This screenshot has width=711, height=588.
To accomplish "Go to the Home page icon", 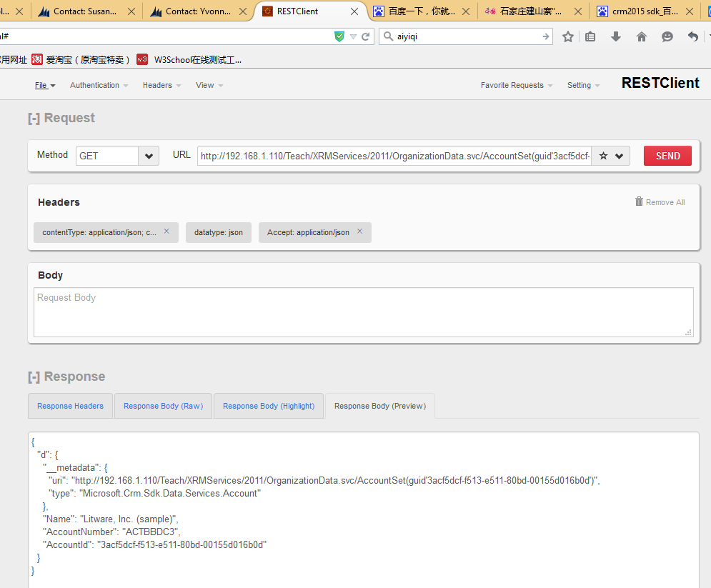I will click(641, 36).
